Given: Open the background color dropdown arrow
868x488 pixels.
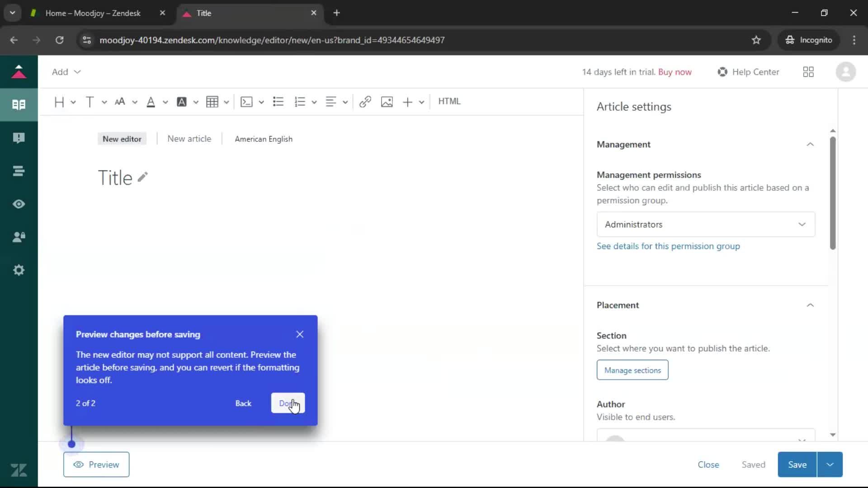Looking at the screenshot, I should 196,102.
